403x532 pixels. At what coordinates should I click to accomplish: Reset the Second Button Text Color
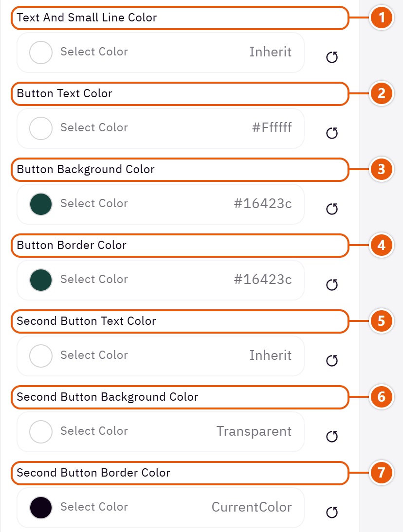332,360
